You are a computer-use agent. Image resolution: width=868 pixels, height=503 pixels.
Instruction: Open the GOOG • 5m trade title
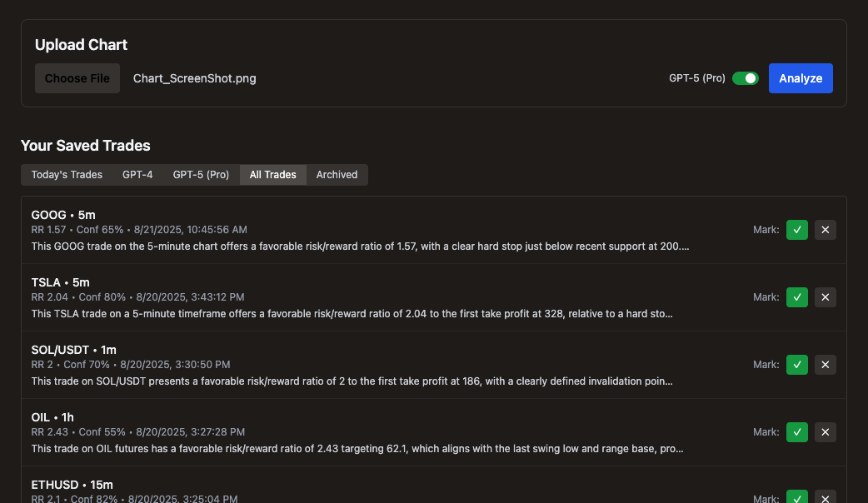[x=63, y=215]
